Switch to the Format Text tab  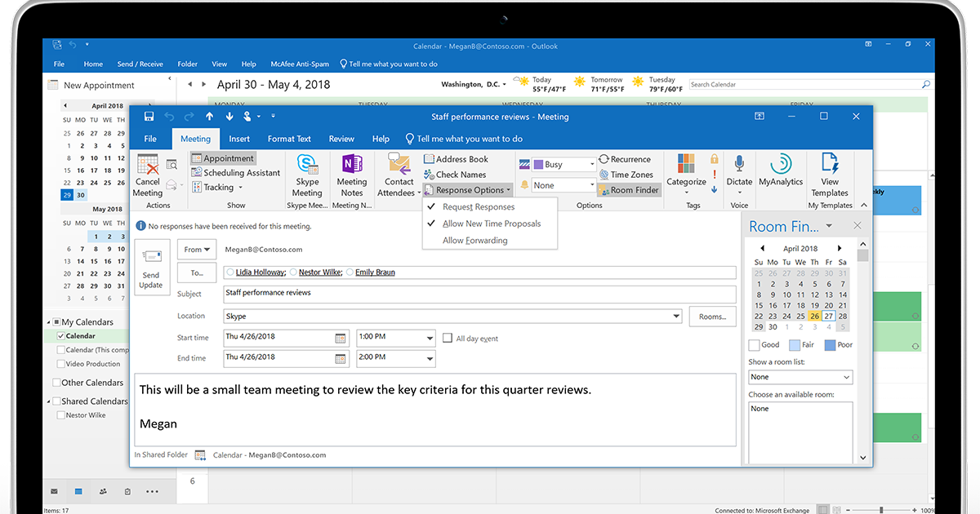click(x=289, y=139)
